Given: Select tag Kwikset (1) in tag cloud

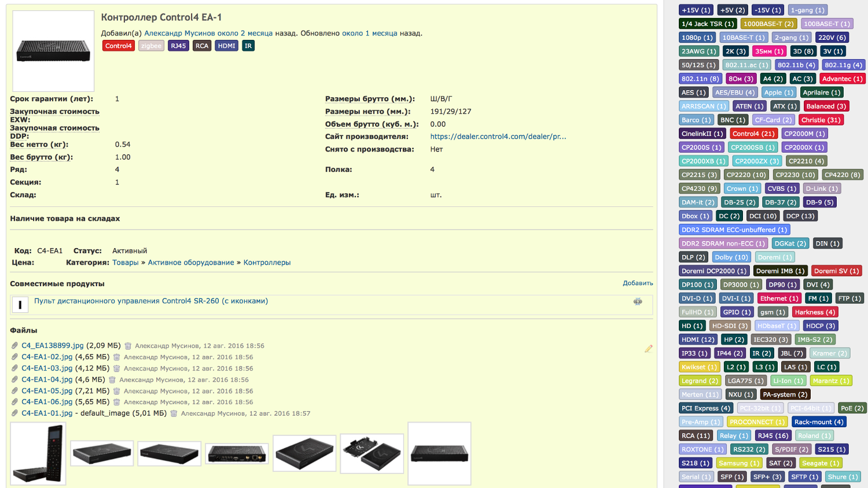Looking at the screenshot, I should tap(699, 367).
